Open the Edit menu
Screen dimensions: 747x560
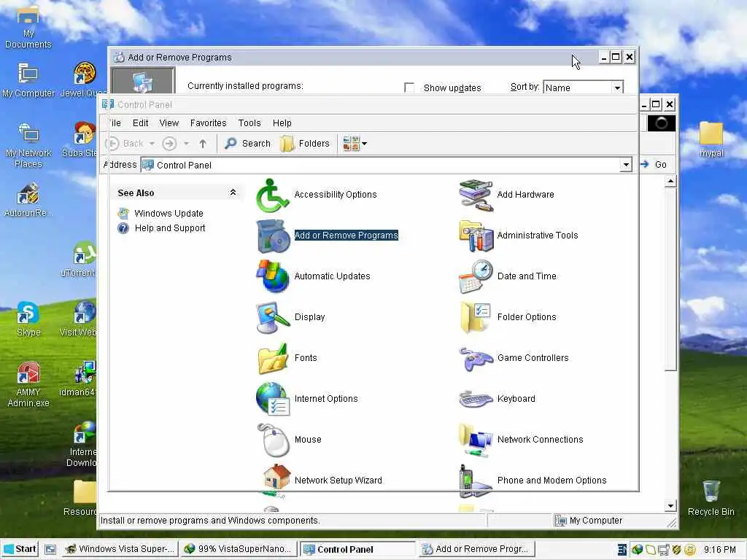[x=141, y=122]
